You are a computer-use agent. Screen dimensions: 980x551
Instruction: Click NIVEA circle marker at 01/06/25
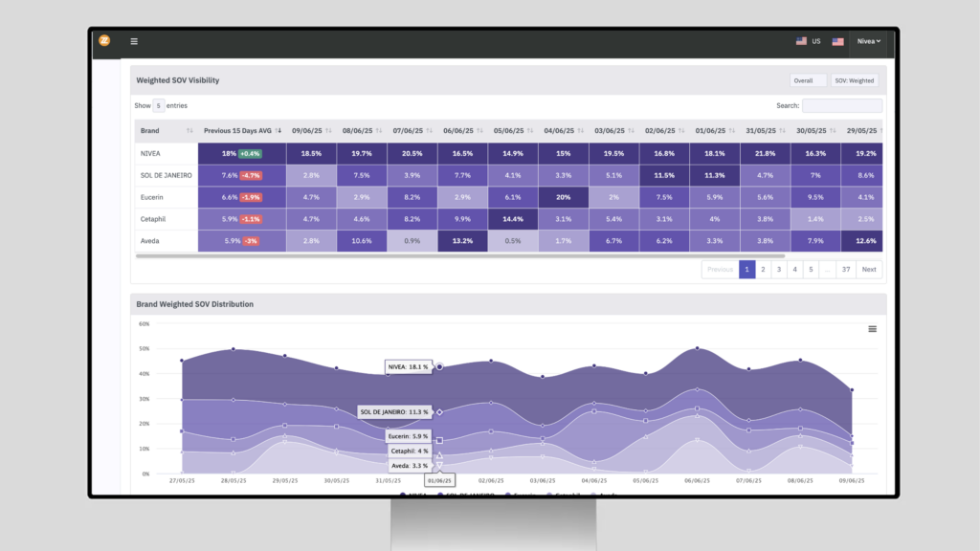coord(439,366)
